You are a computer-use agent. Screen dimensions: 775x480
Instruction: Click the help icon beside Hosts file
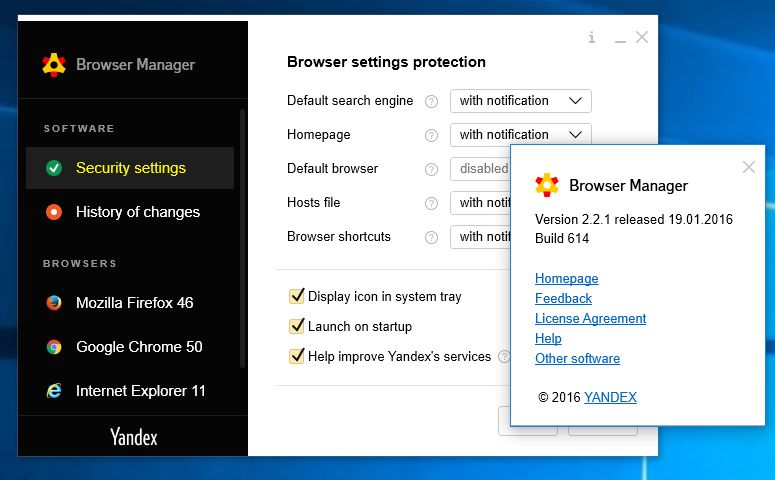431,203
